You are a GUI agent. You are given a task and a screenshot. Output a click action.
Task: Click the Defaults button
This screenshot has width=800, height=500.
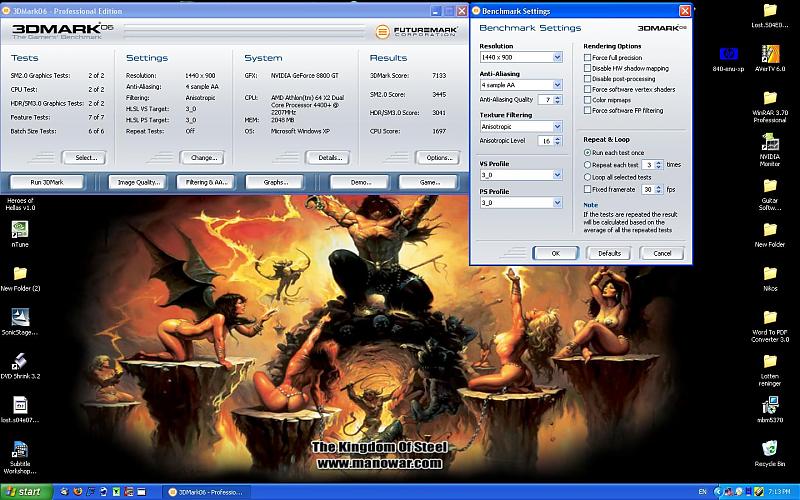609,253
